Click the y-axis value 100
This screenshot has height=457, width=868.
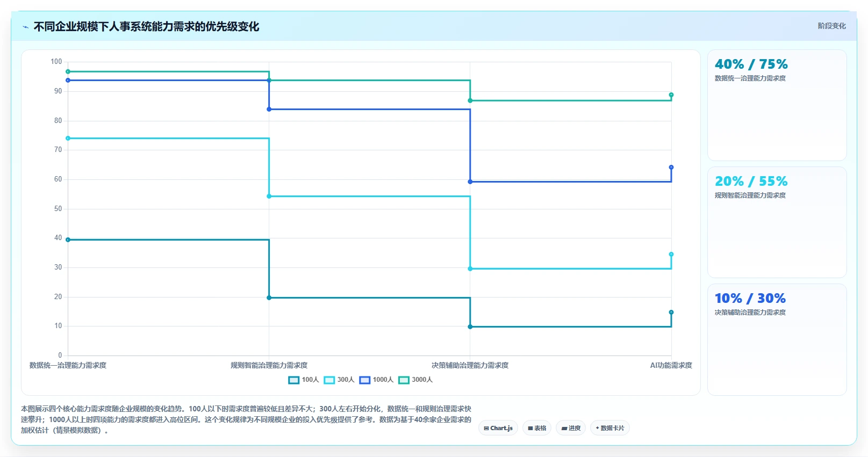56,62
